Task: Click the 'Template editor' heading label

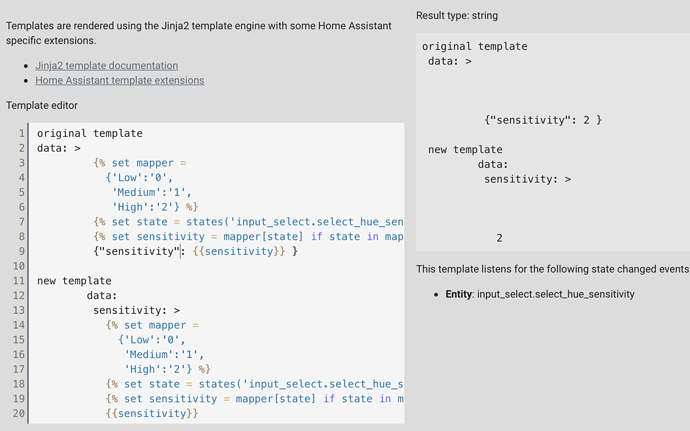Action: click(x=42, y=105)
